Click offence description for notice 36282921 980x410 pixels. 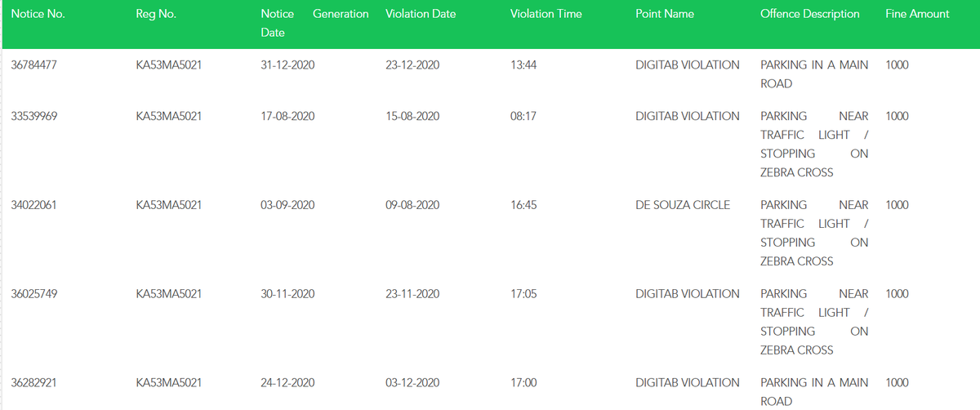tap(814, 392)
